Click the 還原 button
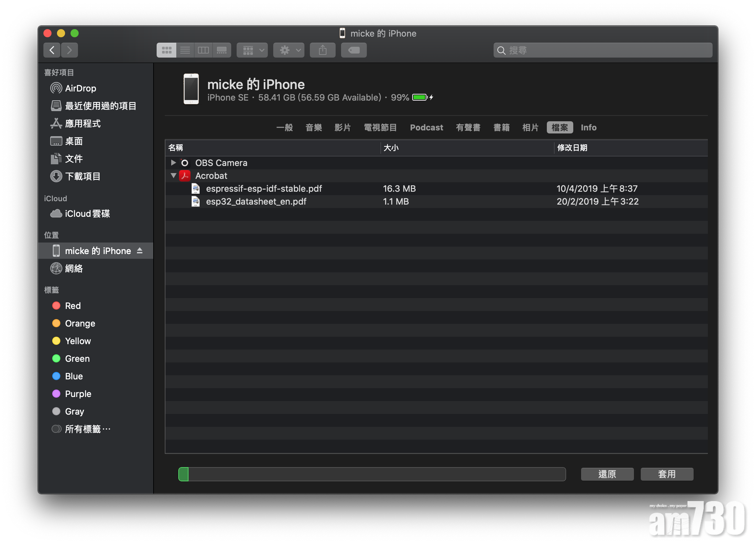Screen dimensions: 756x544 pos(607,474)
